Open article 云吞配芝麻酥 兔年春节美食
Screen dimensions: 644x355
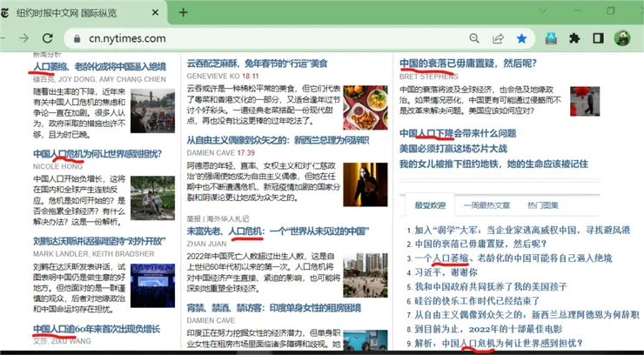coord(257,64)
